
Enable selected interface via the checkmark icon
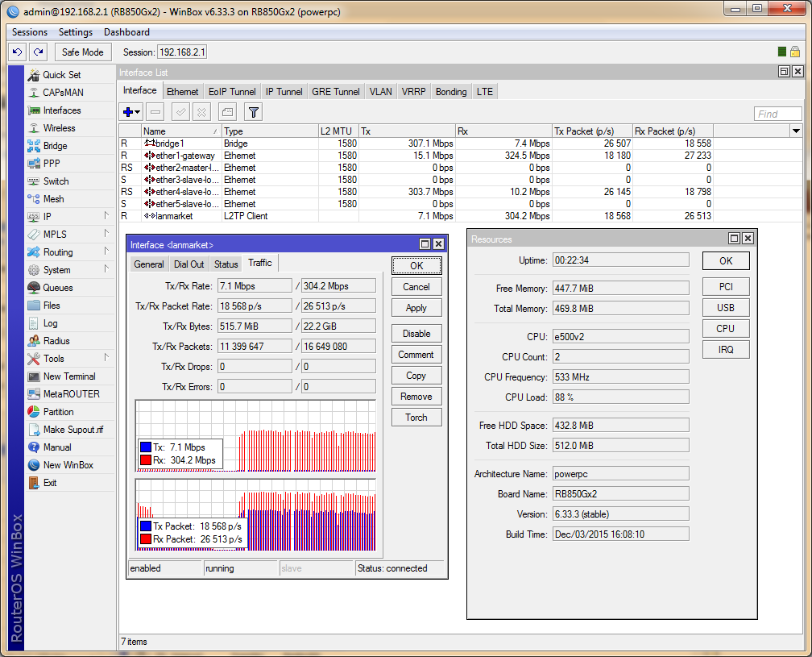pos(180,112)
